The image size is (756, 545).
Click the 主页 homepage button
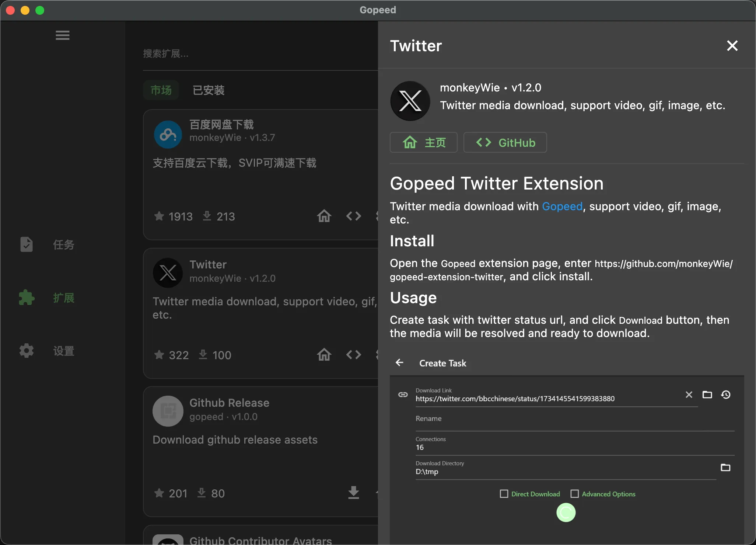tap(424, 142)
